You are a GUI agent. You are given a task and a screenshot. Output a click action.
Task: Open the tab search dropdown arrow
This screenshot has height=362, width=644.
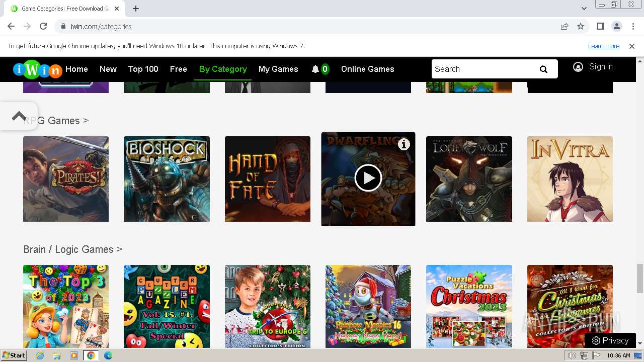coord(584,9)
